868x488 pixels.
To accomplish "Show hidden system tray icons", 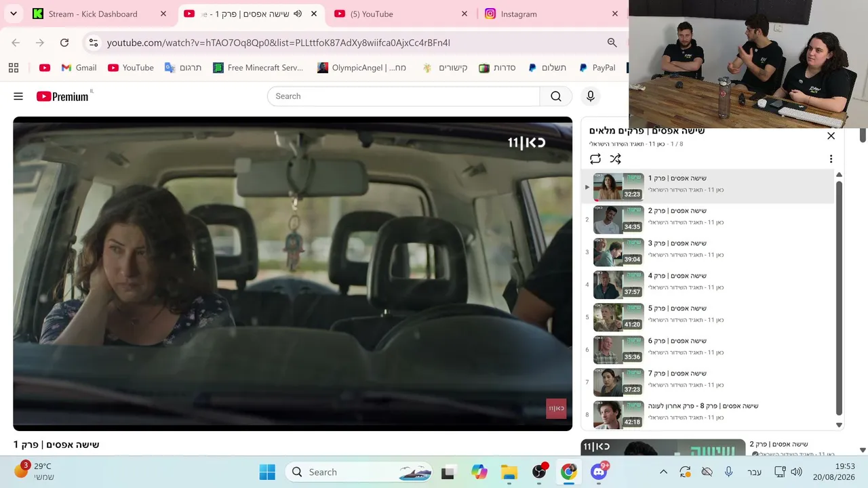I will click(664, 472).
